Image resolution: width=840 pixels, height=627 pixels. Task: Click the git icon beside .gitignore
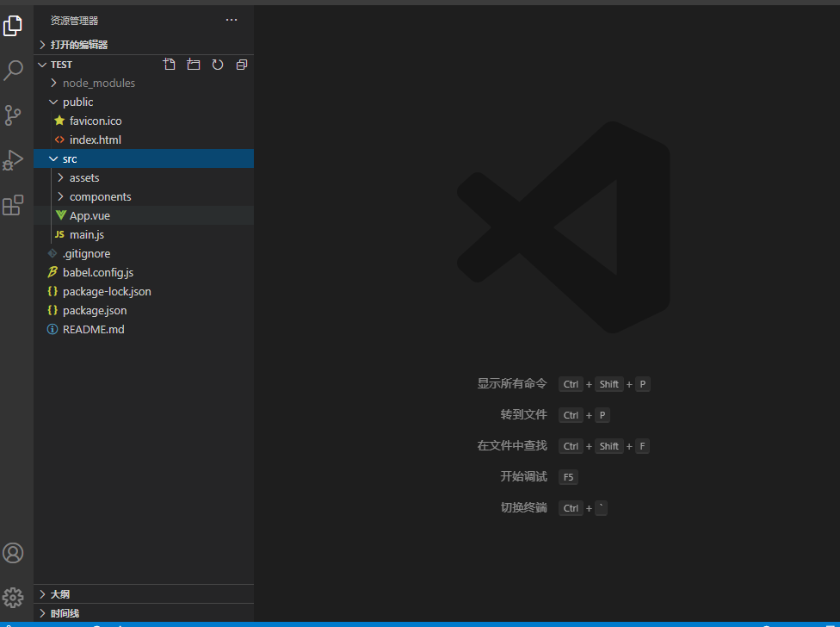point(52,253)
